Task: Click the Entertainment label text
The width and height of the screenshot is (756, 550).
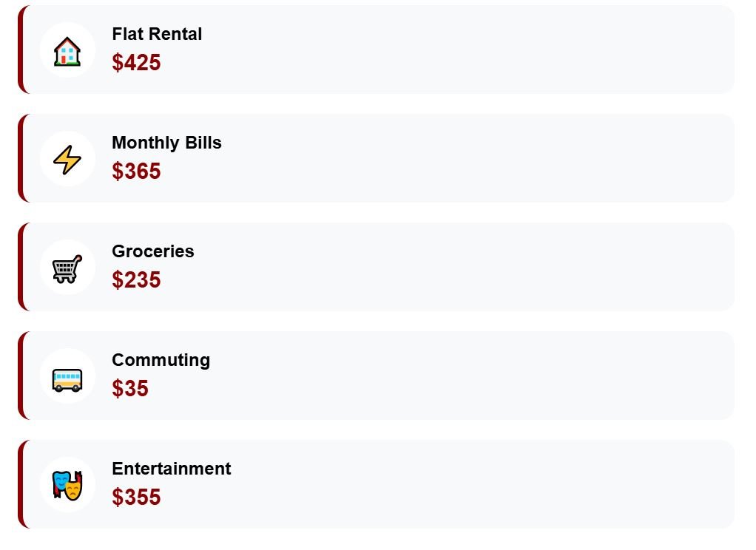Action: point(171,469)
